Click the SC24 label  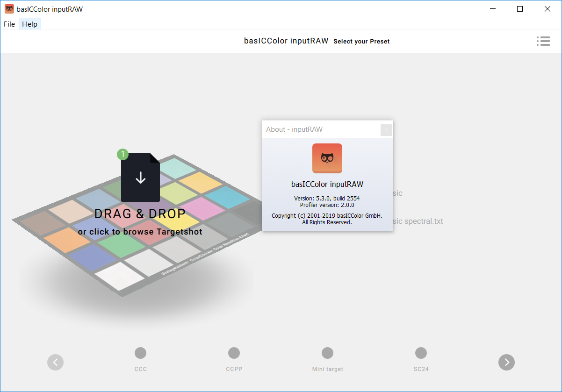(421, 369)
